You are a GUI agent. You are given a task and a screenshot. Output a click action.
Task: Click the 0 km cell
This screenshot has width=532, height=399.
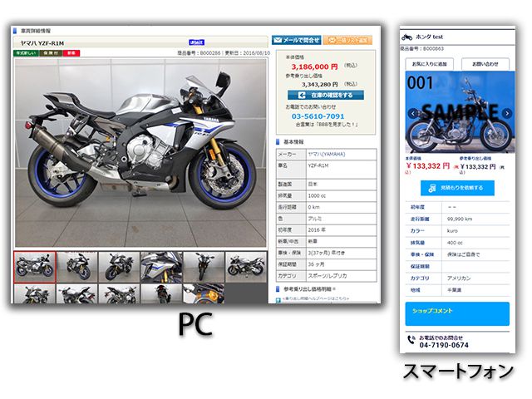(x=342, y=207)
